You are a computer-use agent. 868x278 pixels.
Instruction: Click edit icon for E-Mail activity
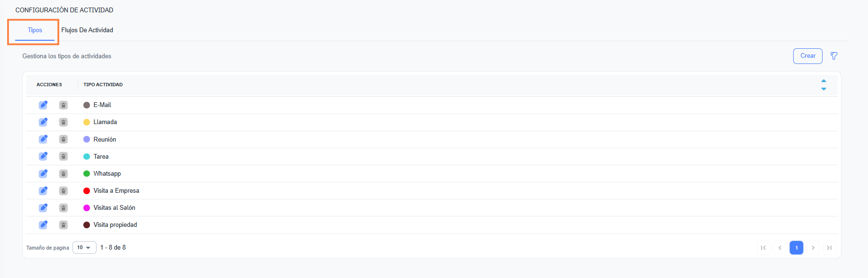pyautogui.click(x=43, y=105)
